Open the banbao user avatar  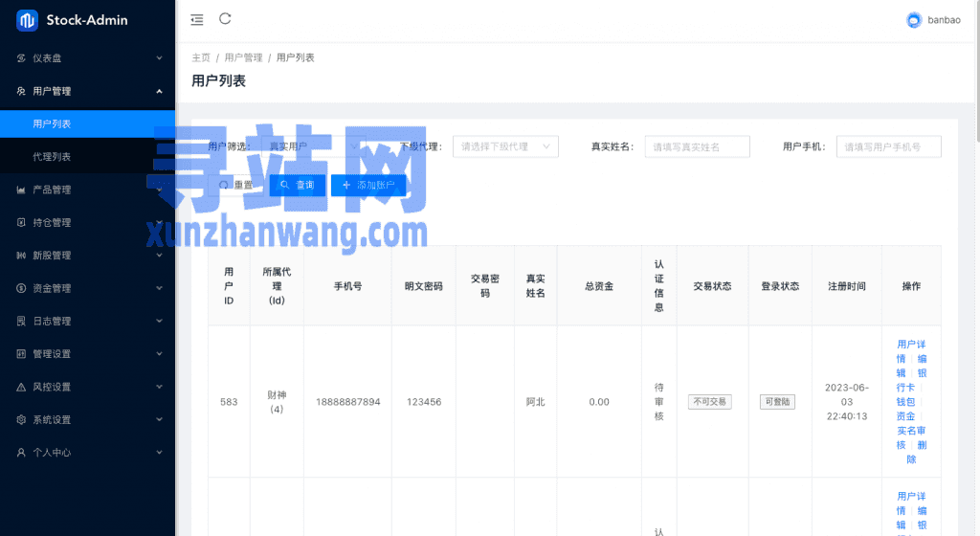(914, 20)
